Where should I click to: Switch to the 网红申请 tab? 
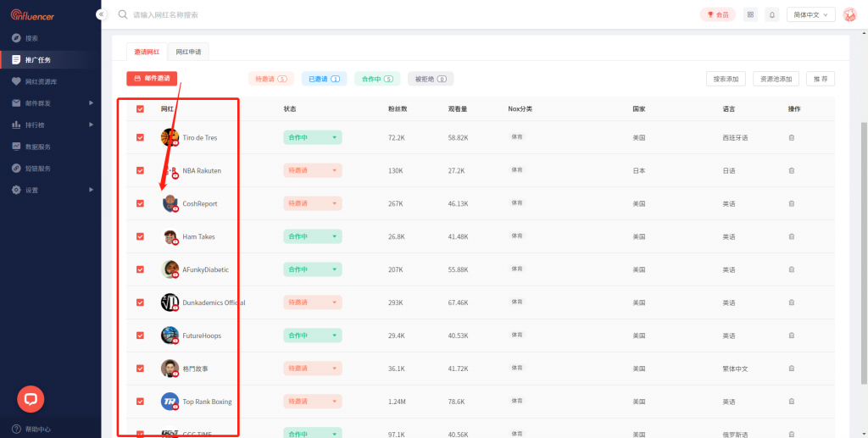pyautogui.click(x=188, y=52)
